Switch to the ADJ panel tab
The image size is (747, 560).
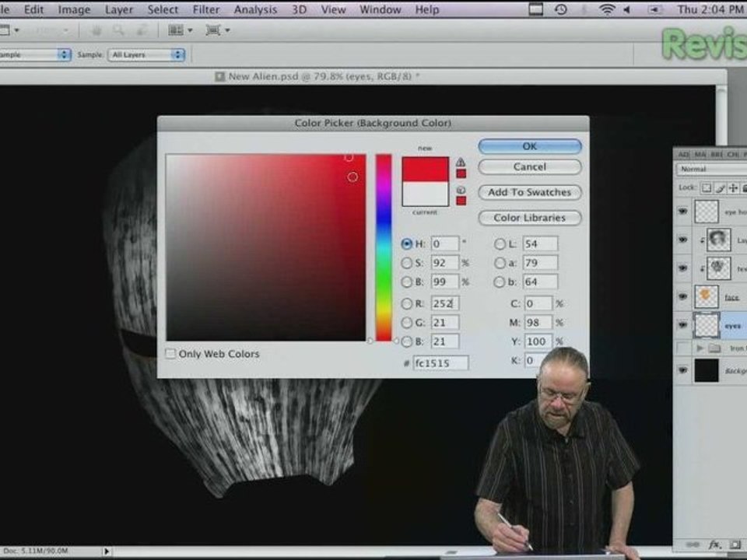[x=683, y=154]
